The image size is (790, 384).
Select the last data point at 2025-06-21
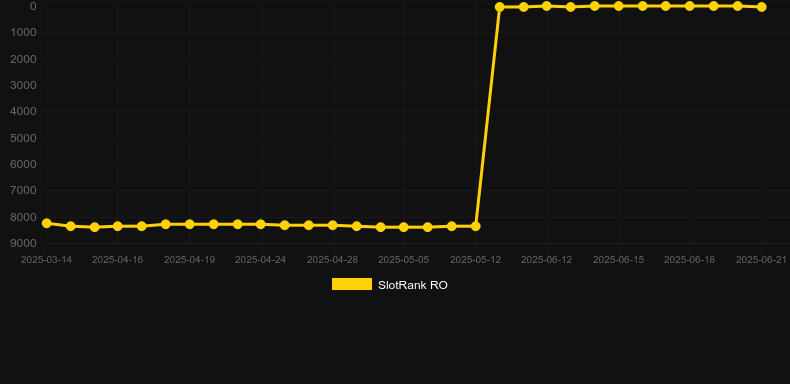pyautogui.click(x=762, y=7)
